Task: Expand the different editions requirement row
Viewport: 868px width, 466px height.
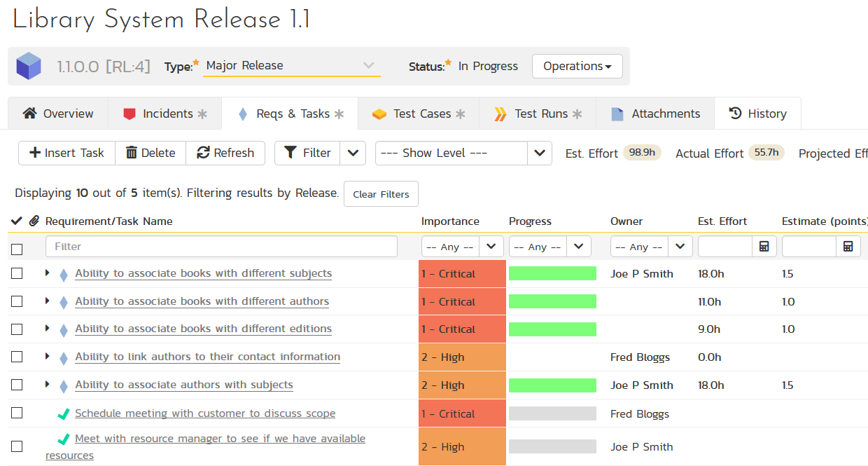Action: pyautogui.click(x=47, y=329)
